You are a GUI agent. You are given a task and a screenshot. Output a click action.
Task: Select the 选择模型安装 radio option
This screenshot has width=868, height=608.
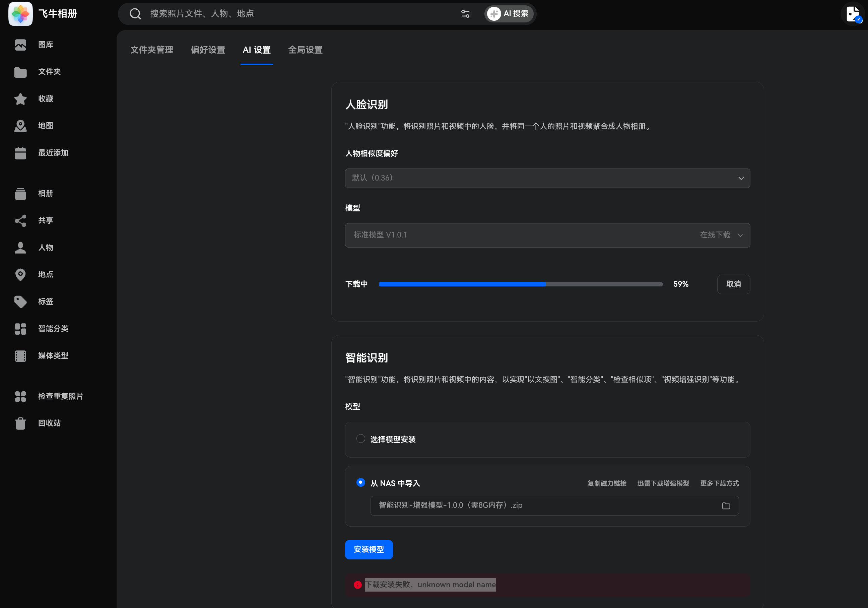[361, 438]
